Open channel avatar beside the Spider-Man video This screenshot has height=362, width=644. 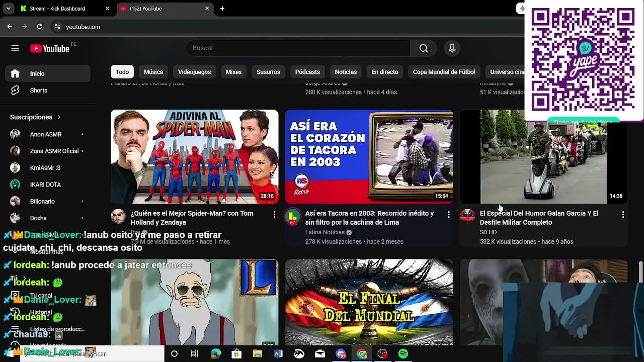click(118, 217)
